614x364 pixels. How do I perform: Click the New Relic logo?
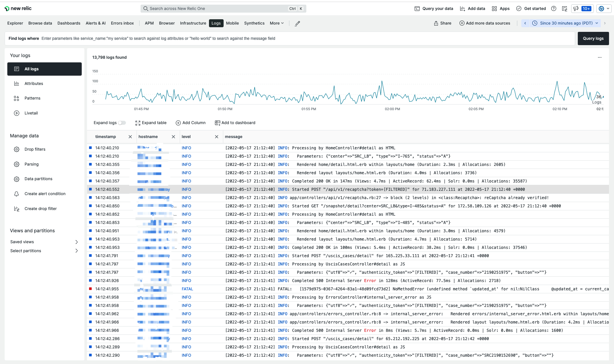click(x=18, y=9)
